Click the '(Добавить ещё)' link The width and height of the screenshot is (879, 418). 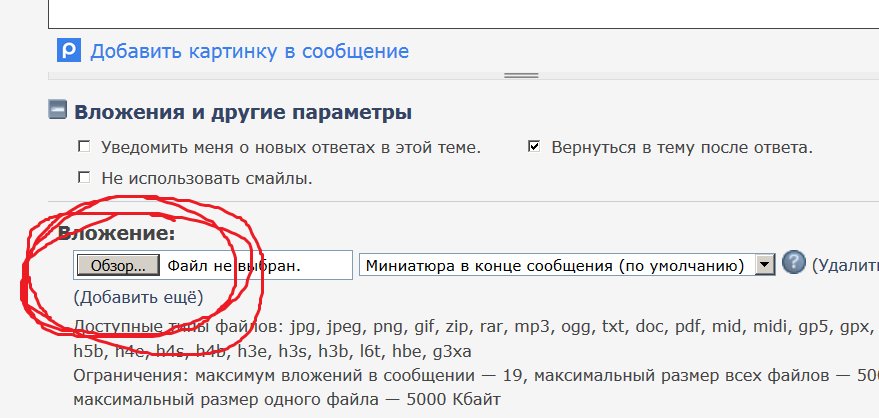click(x=138, y=297)
